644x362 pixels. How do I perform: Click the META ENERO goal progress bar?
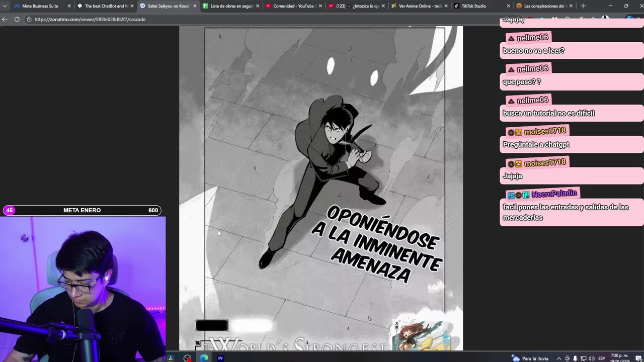[x=82, y=210]
